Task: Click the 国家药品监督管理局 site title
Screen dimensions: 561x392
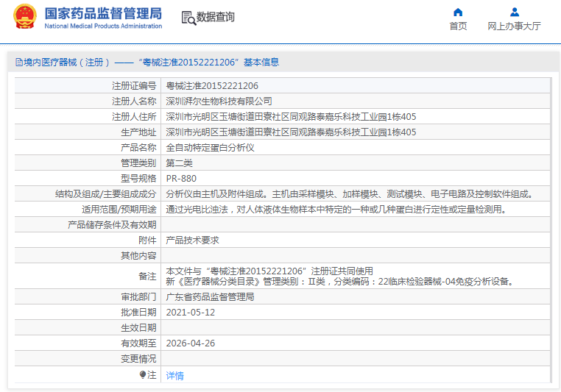Action: coord(103,13)
